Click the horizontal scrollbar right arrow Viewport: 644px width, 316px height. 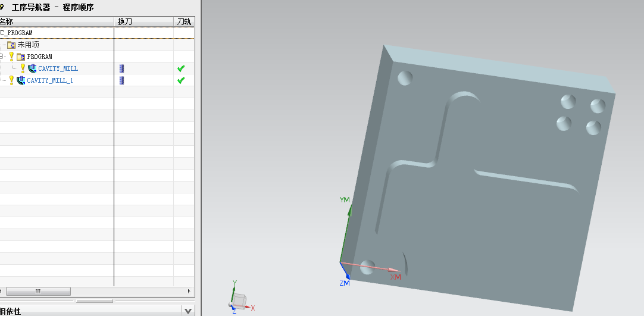coord(189,292)
